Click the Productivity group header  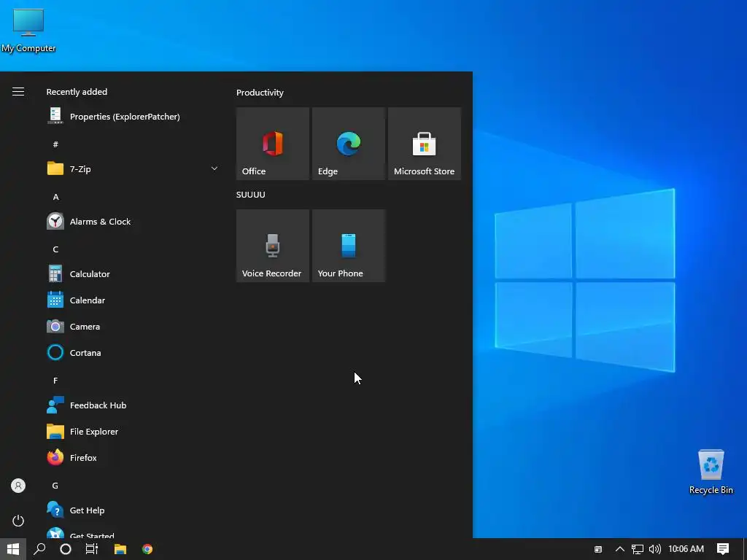point(260,93)
